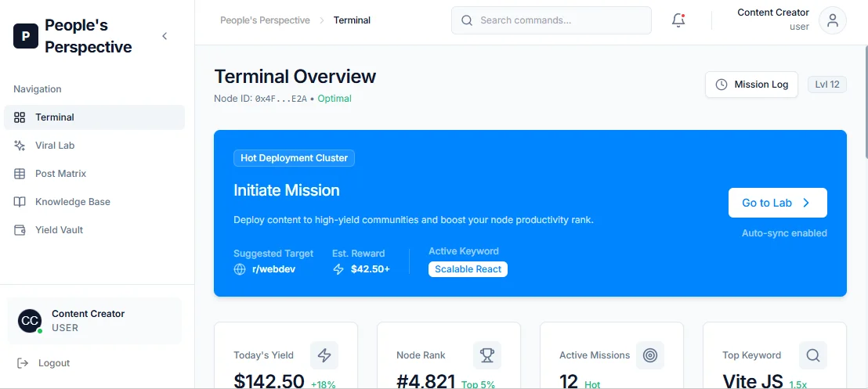Click the globe icon beside r/webdev
868x389 pixels.
[x=240, y=269]
